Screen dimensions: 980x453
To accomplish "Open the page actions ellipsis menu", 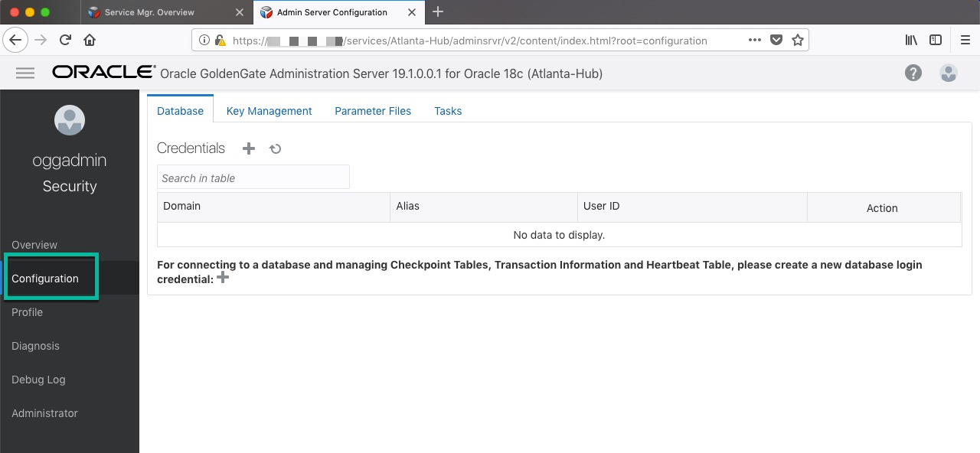I will click(754, 40).
